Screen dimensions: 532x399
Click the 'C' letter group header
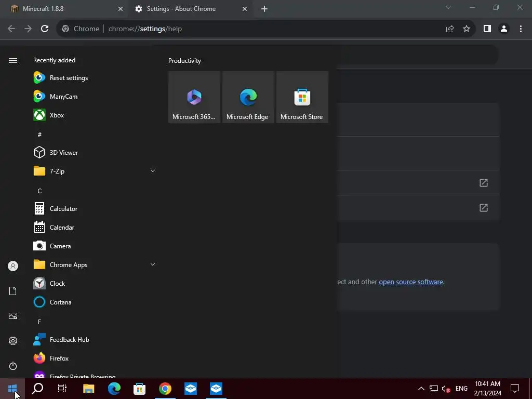(x=39, y=191)
